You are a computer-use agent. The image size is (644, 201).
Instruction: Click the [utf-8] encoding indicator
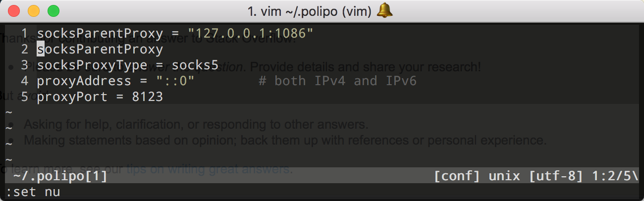pyautogui.click(x=556, y=176)
